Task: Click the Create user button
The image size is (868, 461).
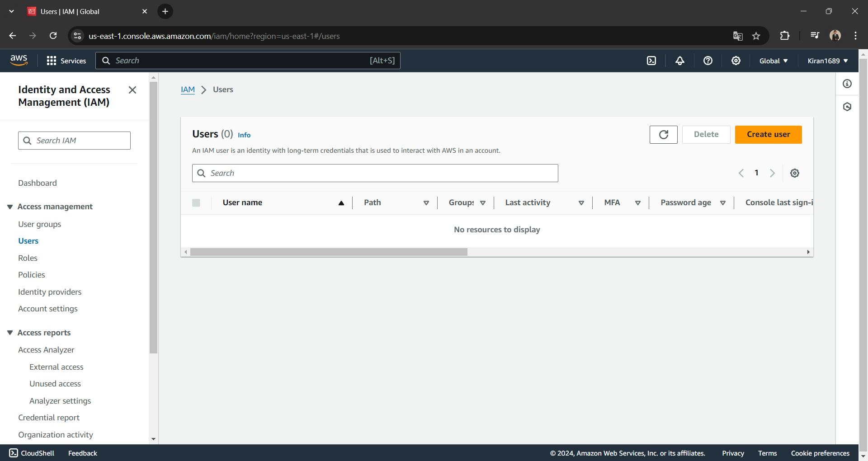Action: [768, 135]
